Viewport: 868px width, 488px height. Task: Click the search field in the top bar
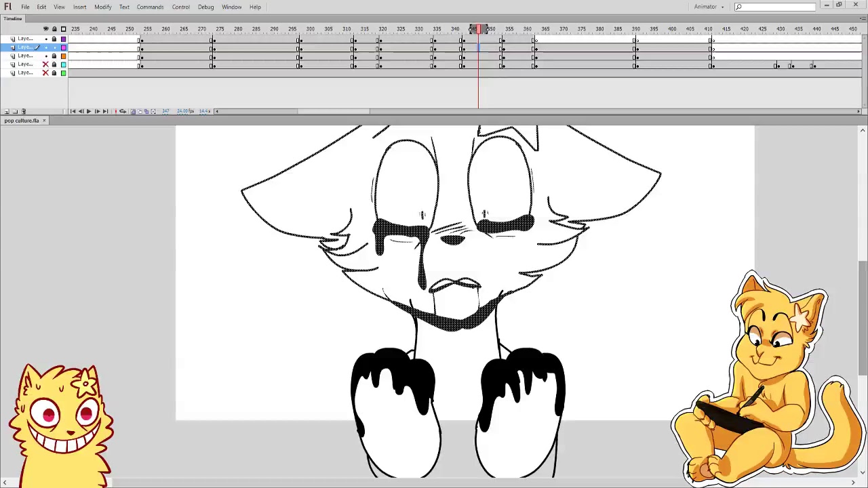(774, 7)
